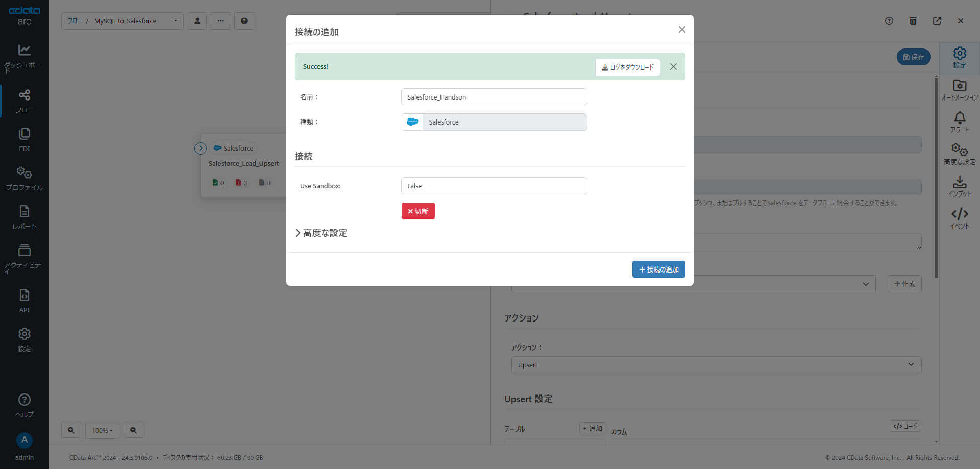The image size is (980, 469).
Task: Expand the Salesforce connector node arrow
Action: [x=200, y=148]
